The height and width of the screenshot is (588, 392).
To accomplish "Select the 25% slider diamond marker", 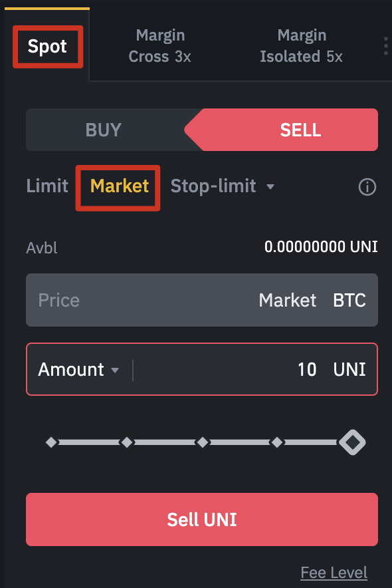I will [128, 442].
